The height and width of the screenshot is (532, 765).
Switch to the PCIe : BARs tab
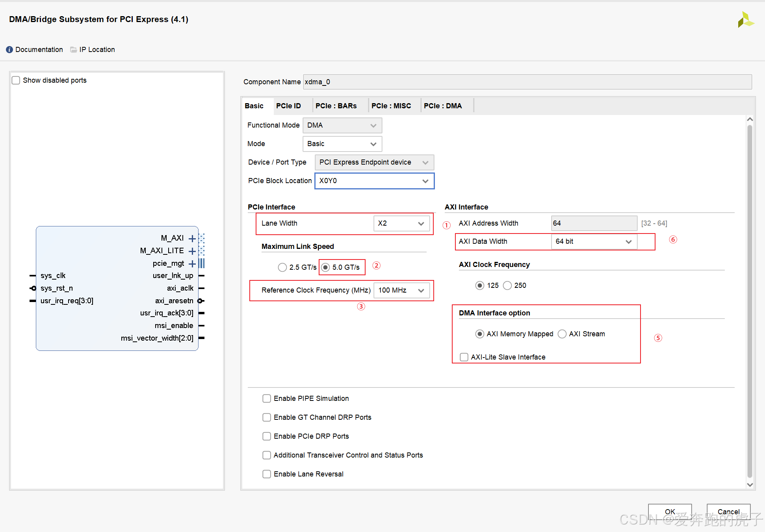(x=336, y=106)
